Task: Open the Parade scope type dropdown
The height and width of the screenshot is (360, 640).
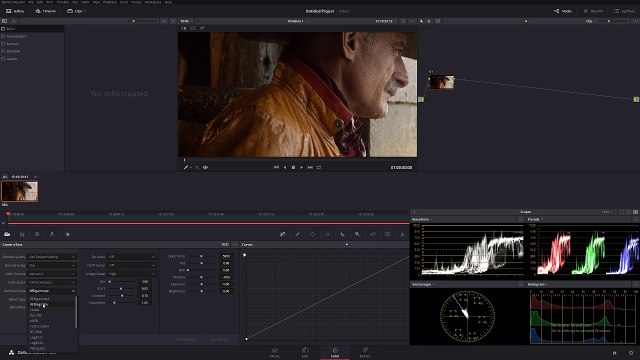Action: pyautogui.click(x=535, y=220)
